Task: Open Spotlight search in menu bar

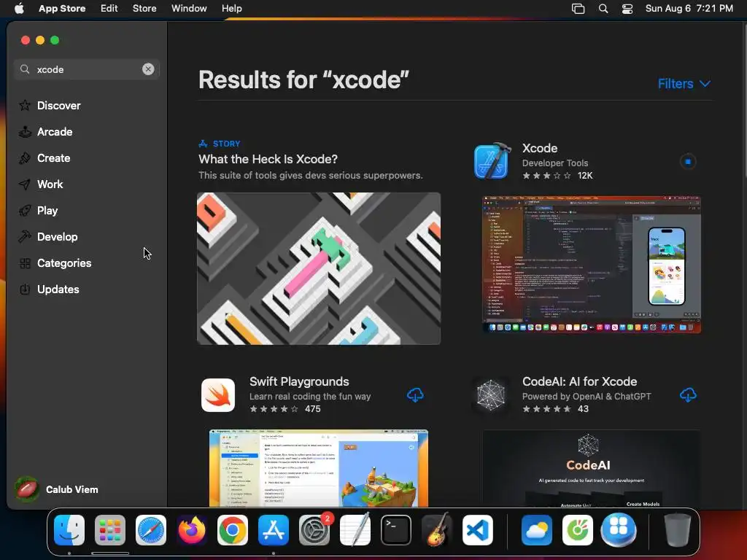Action: click(x=603, y=9)
